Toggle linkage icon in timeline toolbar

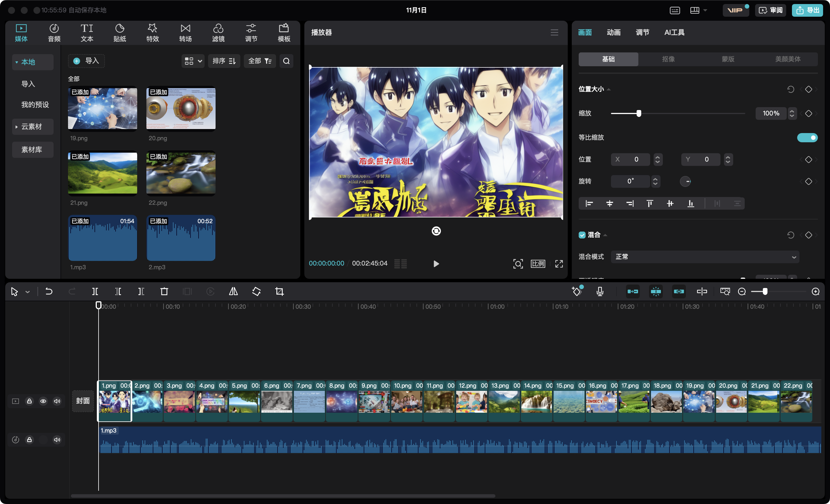[x=679, y=291]
